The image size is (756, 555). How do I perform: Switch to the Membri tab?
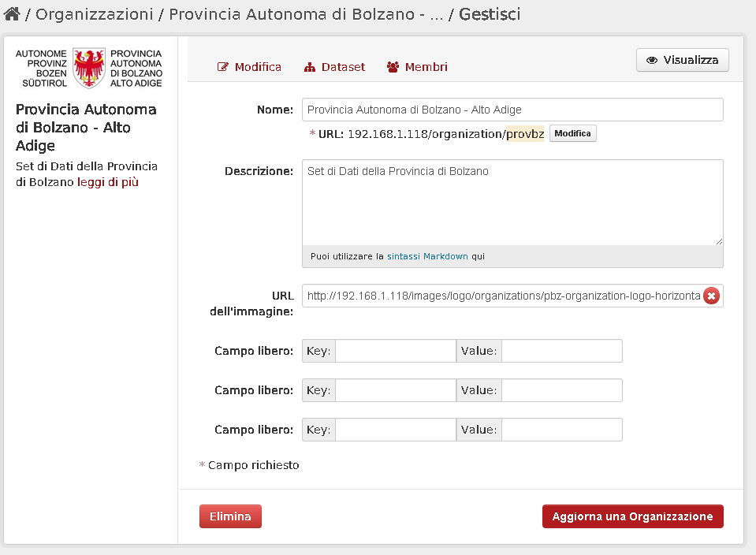pyautogui.click(x=417, y=67)
